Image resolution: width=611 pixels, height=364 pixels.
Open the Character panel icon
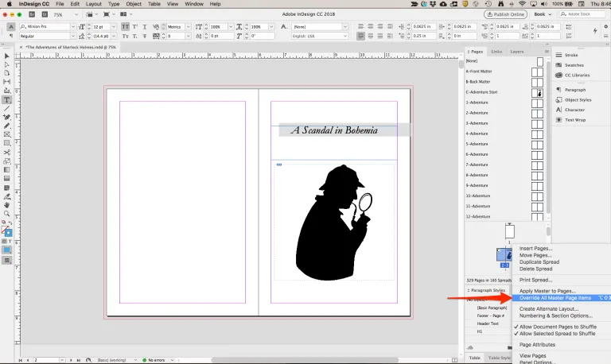pyautogui.click(x=558, y=110)
